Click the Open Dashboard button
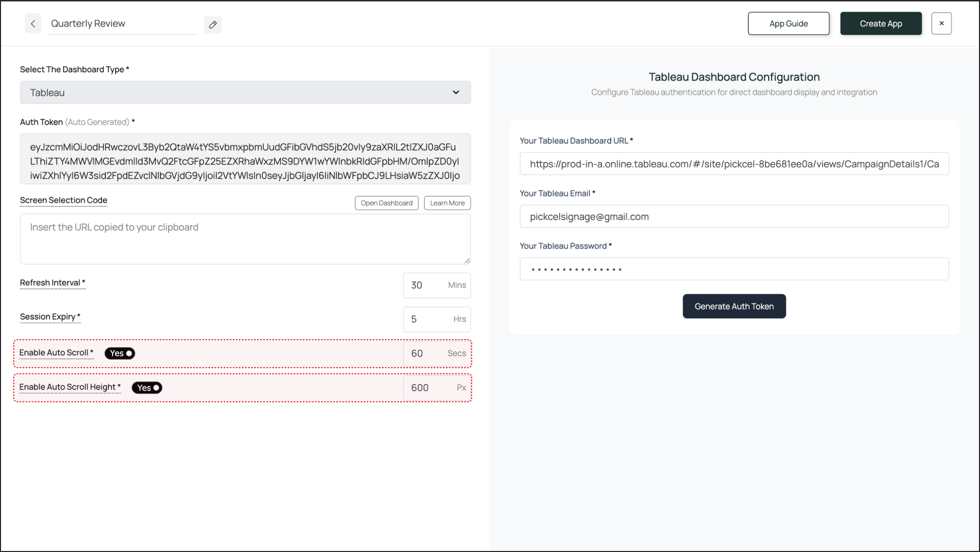This screenshot has width=980, height=552. [x=387, y=203]
